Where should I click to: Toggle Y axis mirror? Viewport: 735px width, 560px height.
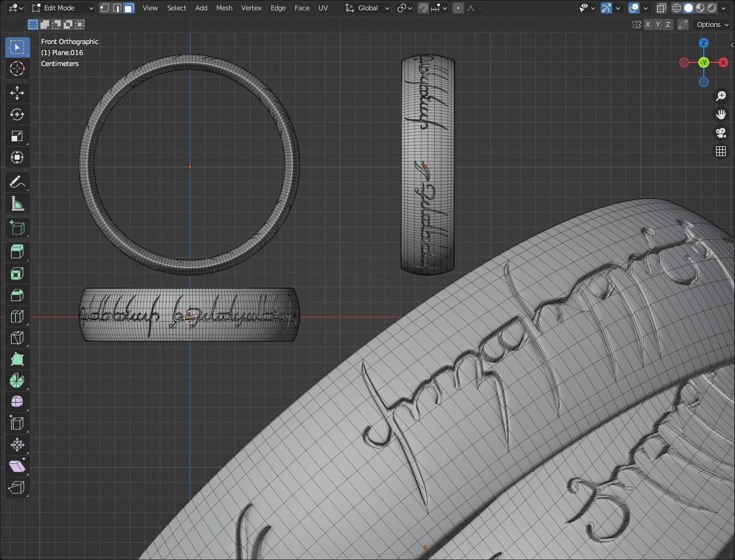coord(657,24)
